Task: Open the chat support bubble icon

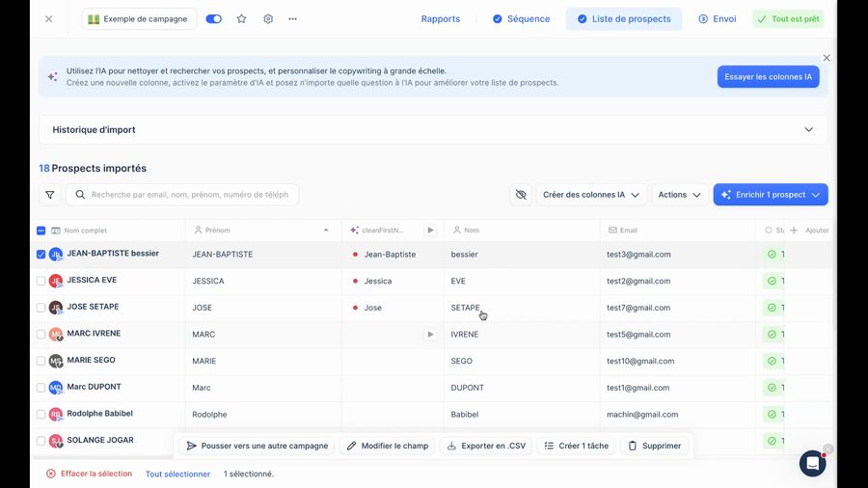Action: (x=813, y=464)
